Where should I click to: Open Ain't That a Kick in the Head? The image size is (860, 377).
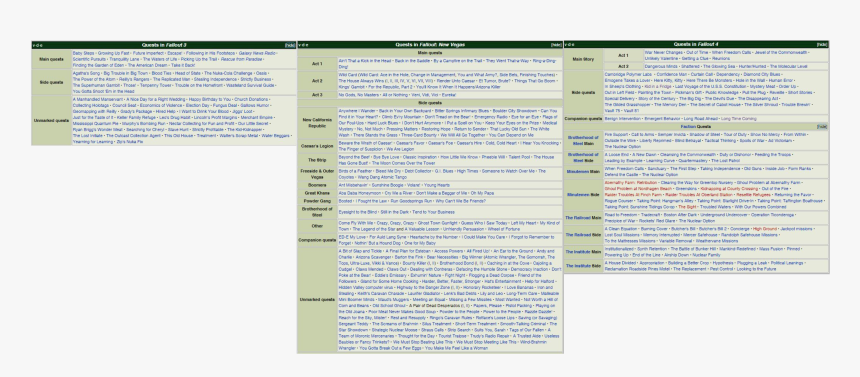point(365,61)
